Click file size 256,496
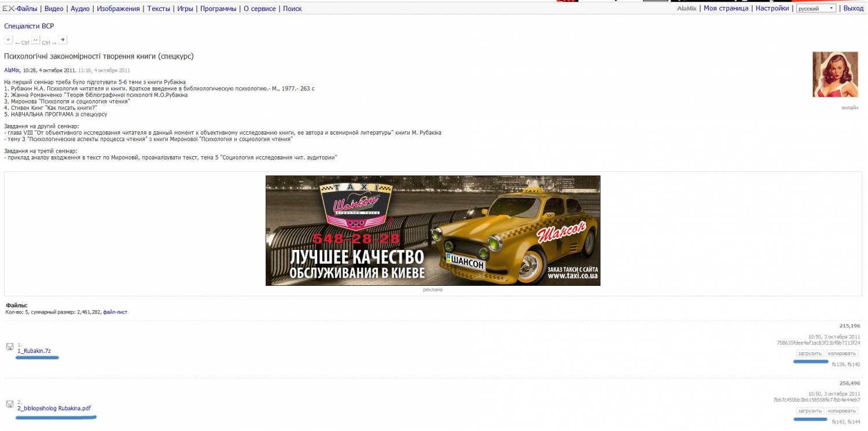This screenshot has width=868, height=431. point(849,383)
